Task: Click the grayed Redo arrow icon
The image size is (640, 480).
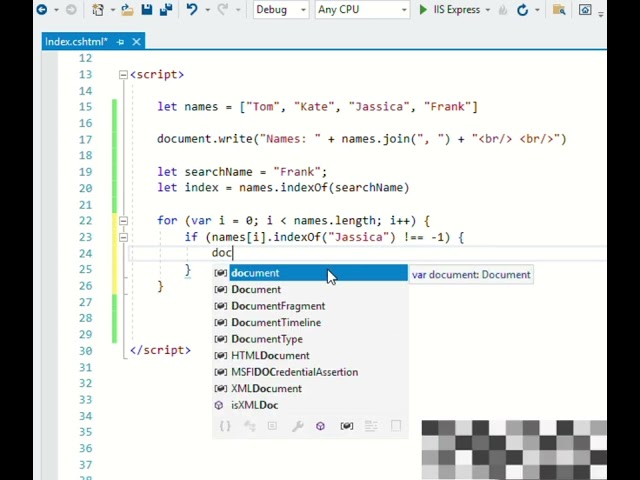Action: coord(223,9)
